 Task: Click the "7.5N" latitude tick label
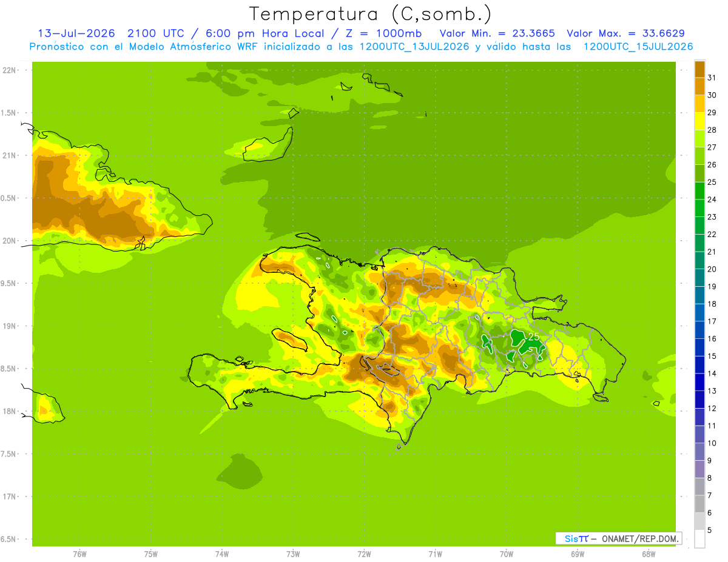point(8,454)
